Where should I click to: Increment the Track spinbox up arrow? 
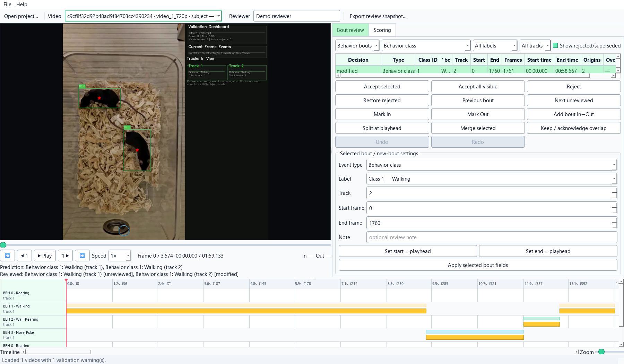point(614,190)
